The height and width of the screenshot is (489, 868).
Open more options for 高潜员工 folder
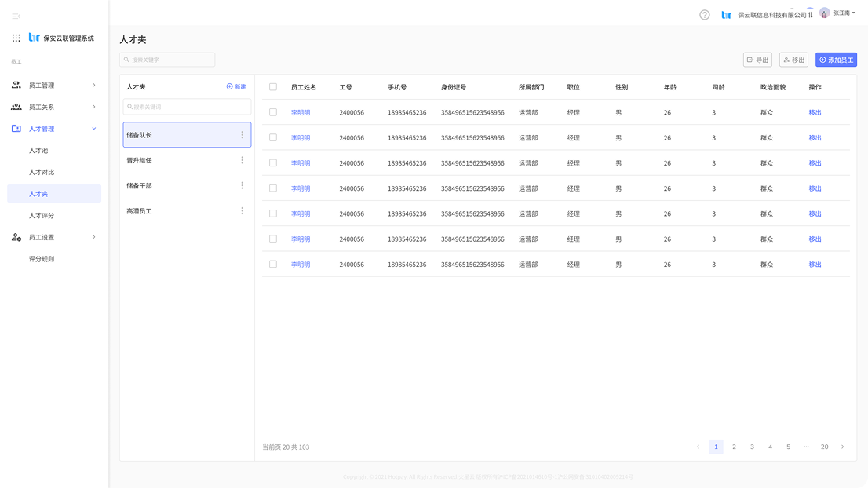242,211
